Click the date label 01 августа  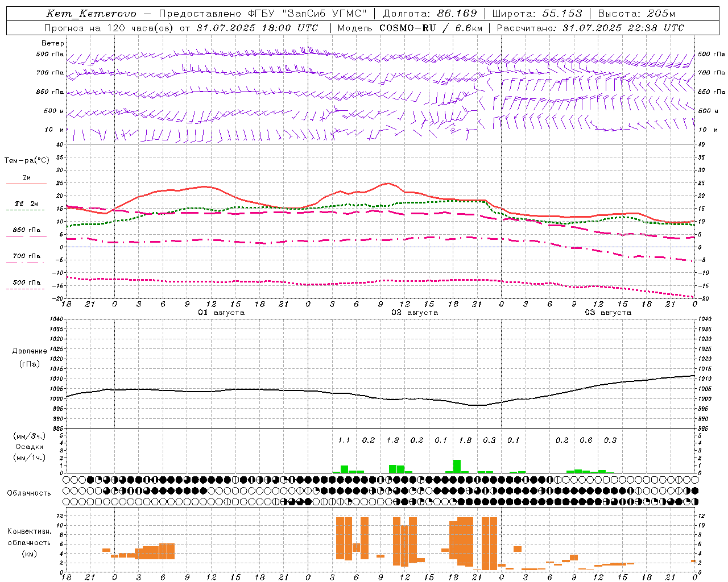[221, 313]
